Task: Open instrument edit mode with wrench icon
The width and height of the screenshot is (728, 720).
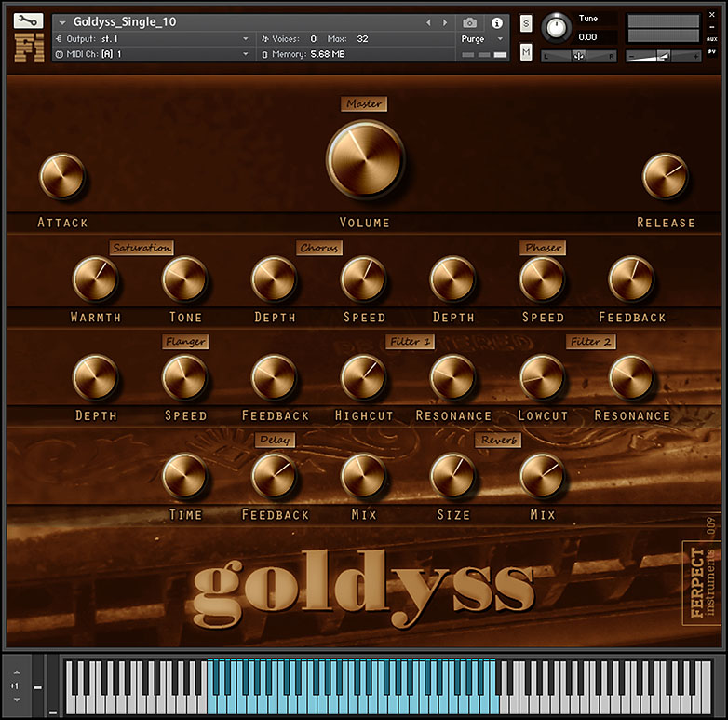Action: [x=28, y=20]
